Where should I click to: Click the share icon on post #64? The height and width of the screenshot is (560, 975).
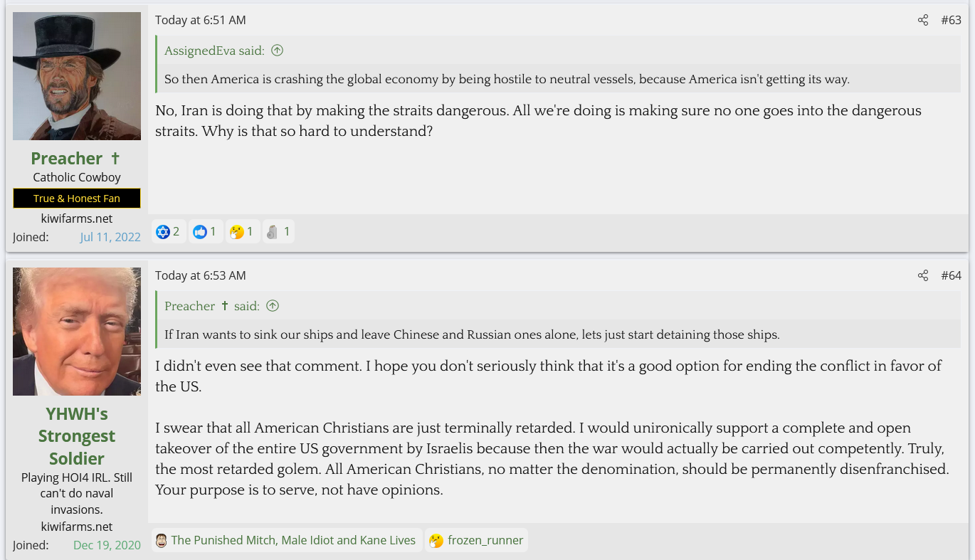[923, 275]
